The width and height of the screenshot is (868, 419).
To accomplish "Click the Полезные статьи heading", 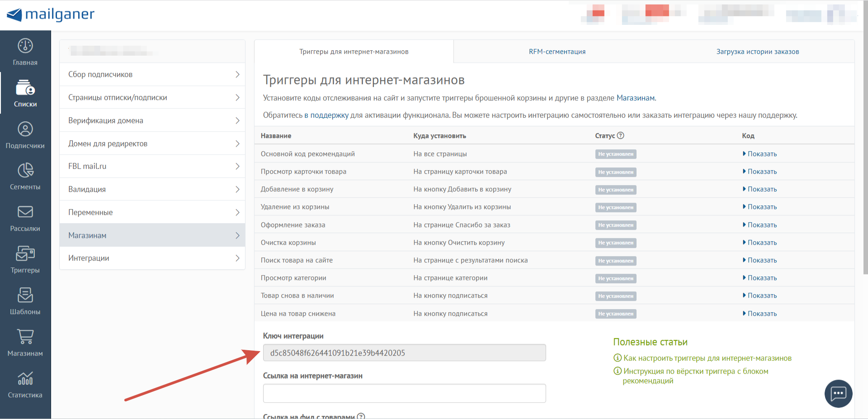I will point(650,342).
